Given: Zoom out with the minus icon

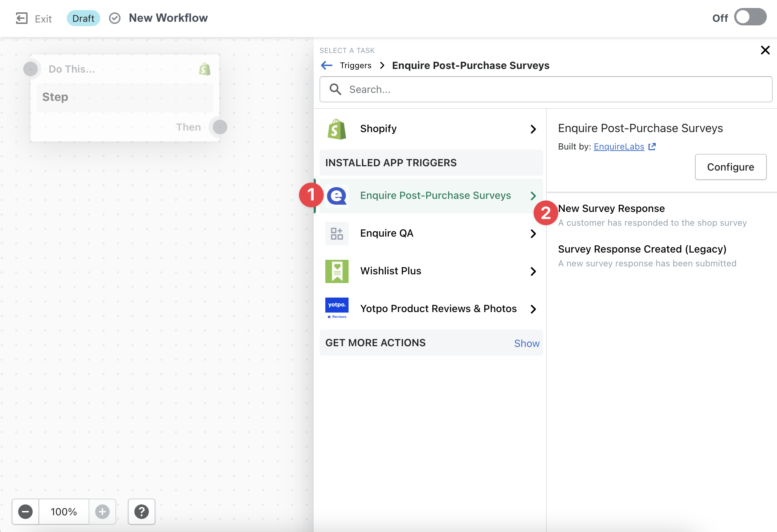Looking at the screenshot, I should (25, 512).
